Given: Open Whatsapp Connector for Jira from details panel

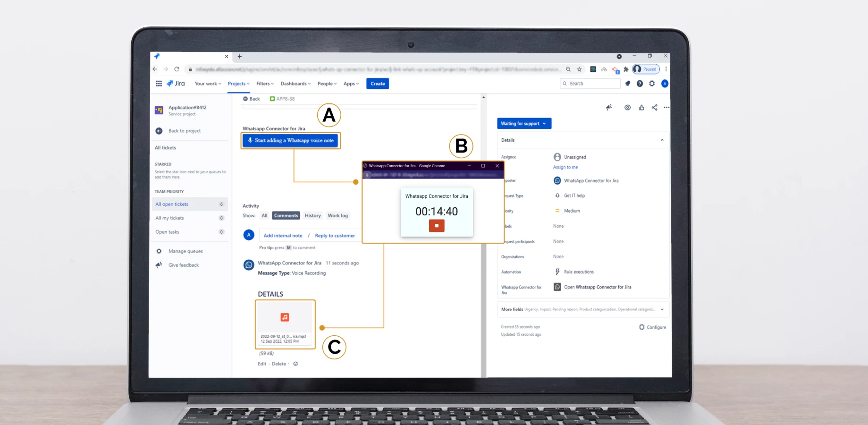Looking at the screenshot, I should point(598,287).
